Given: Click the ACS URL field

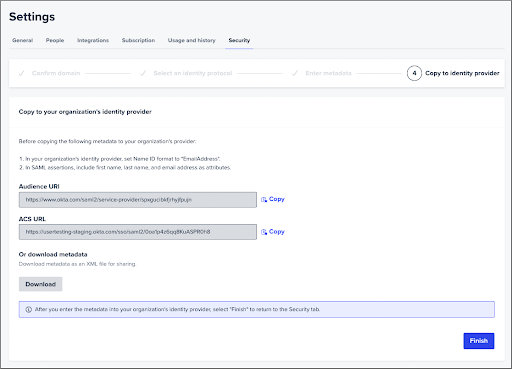Looking at the screenshot, I should 138,232.
